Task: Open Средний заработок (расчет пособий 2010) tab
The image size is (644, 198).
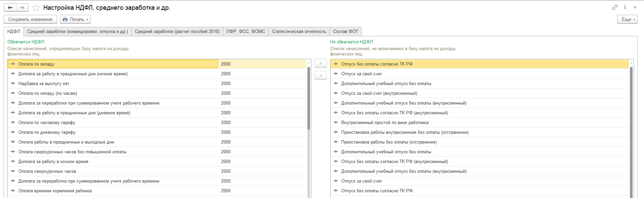Action: coord(177,31)
